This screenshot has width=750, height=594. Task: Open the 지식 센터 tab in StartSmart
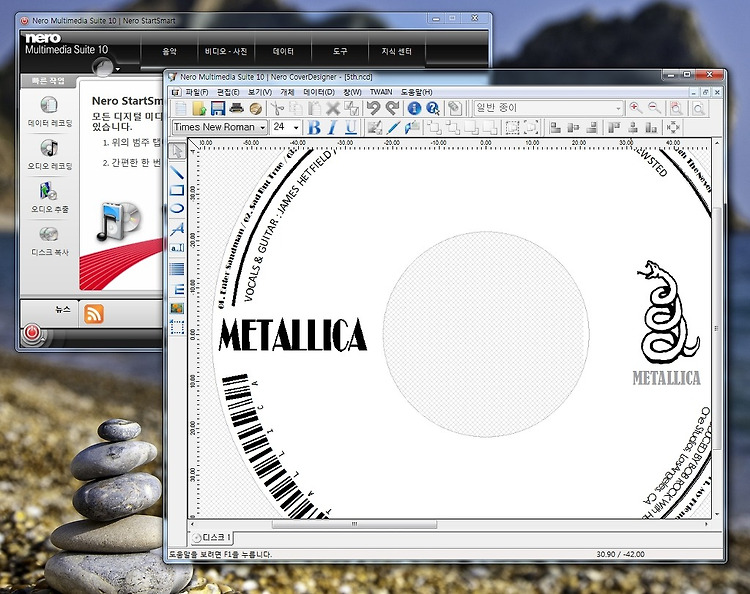397,51
